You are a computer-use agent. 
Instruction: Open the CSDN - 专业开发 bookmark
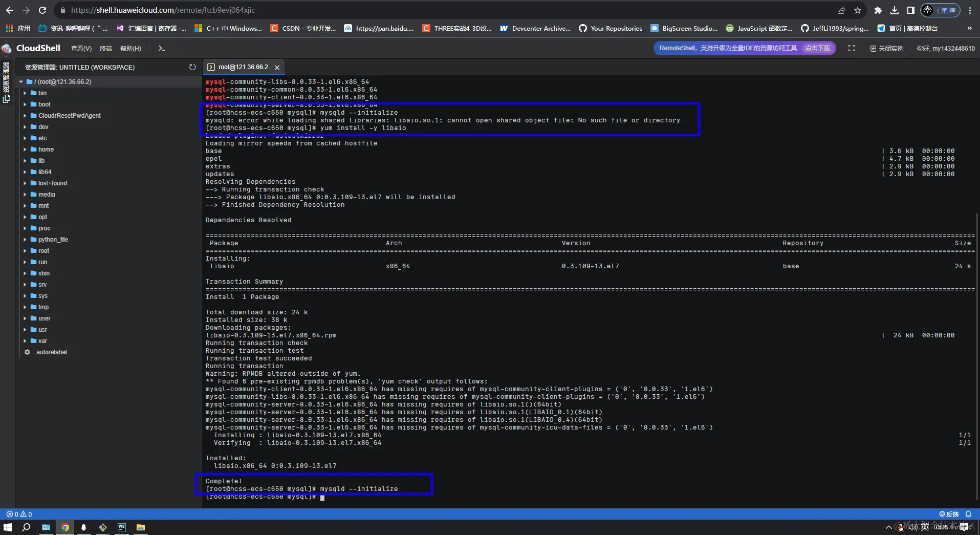coord(303,28)
